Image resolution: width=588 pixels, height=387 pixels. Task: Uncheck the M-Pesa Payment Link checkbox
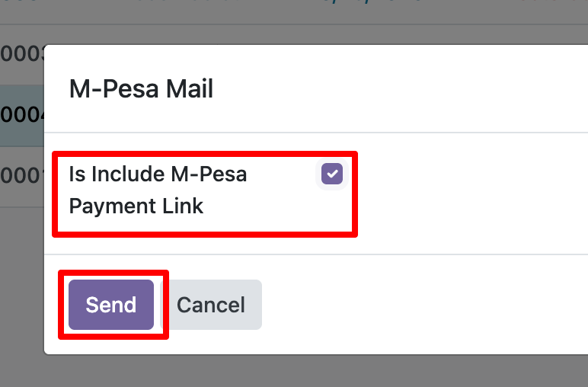point(331,174)
